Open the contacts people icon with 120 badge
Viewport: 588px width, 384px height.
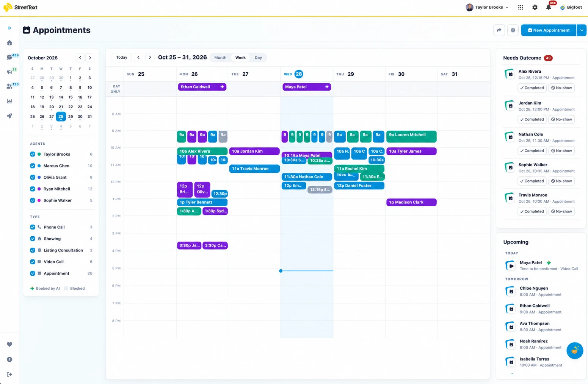(9, 86)
